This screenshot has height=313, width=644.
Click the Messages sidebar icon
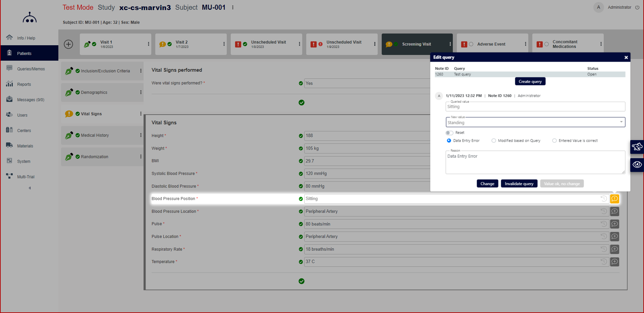pyautogui.click(x=9, y=100)
